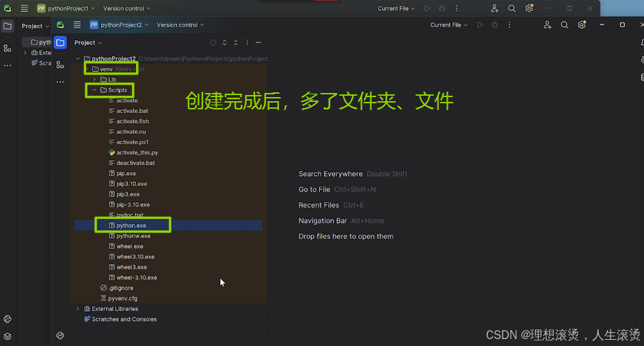Open More Actions menu in pythonProject2 toolbar

pos(509,25)
